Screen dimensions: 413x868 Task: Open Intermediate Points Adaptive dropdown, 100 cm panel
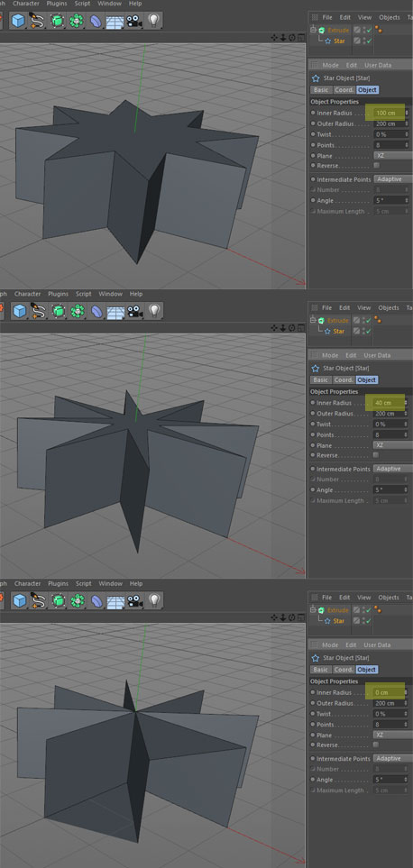coord(392,178)
